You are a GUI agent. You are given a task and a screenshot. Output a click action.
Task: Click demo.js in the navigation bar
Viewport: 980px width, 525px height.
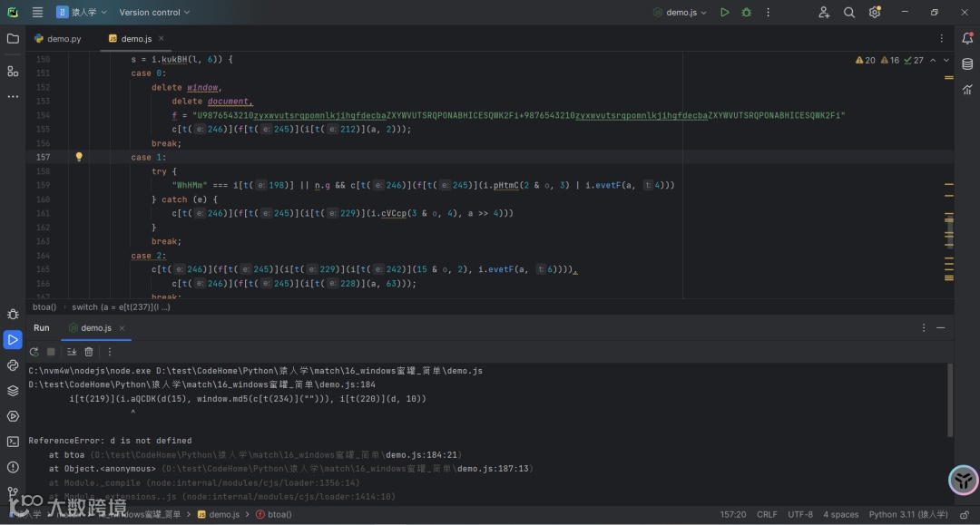coord(219,514)
